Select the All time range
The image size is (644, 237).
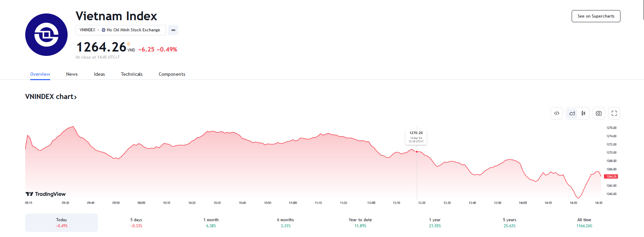(584, 223)
